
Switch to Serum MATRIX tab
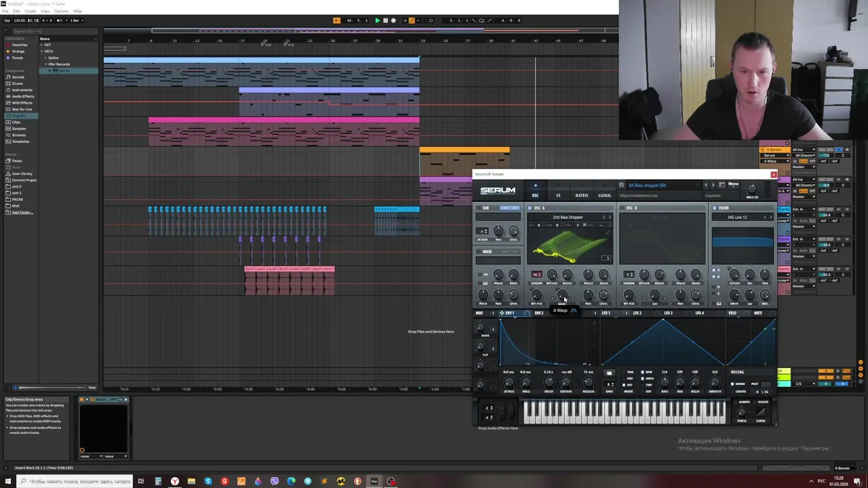pyautogui.click(x=582, y=195)
